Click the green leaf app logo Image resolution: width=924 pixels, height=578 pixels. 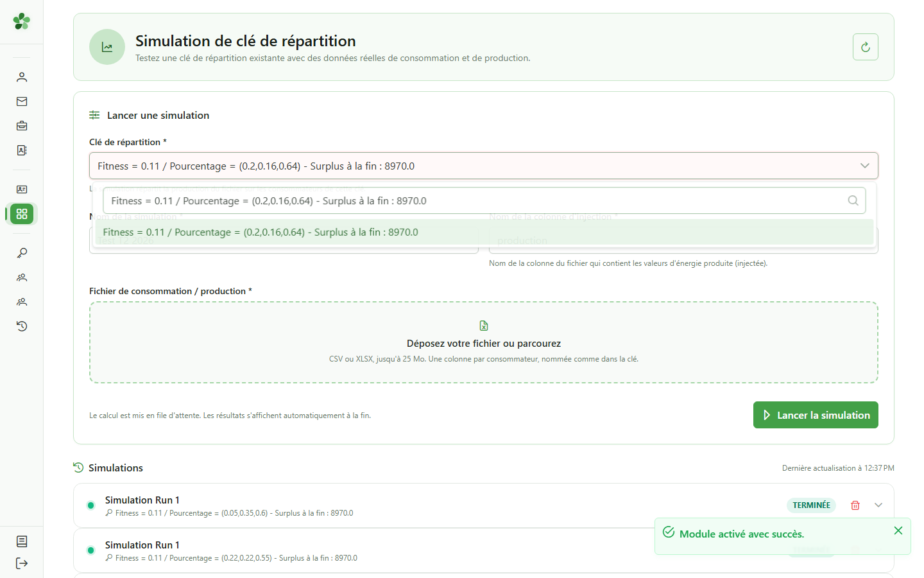coord(21,21)
